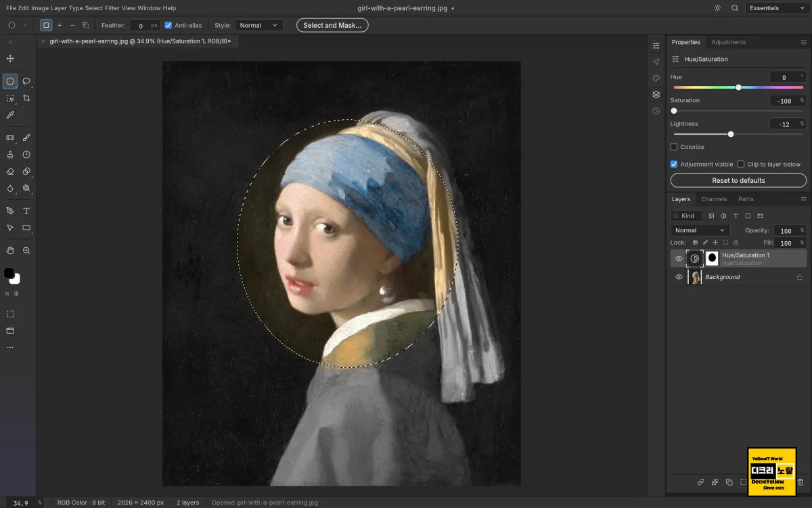
Task: Click the Lightness slider handle
Action: click(x=731, y=134)
